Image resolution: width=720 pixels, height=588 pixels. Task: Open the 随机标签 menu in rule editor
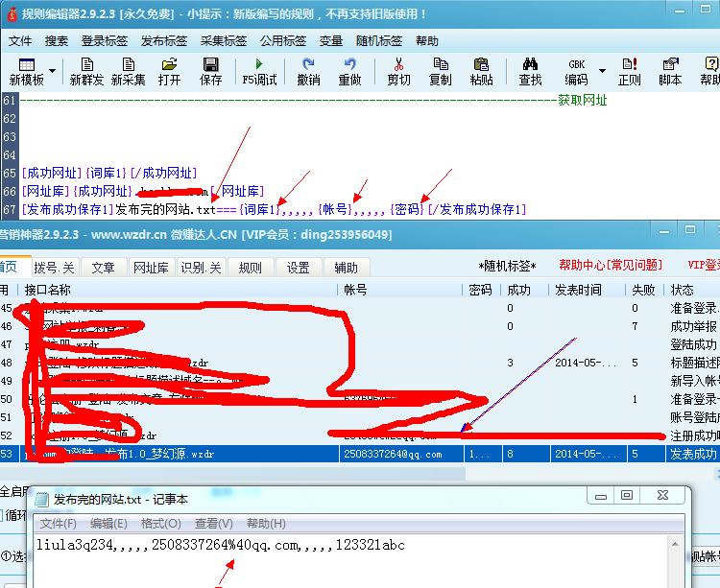[379, 41]
